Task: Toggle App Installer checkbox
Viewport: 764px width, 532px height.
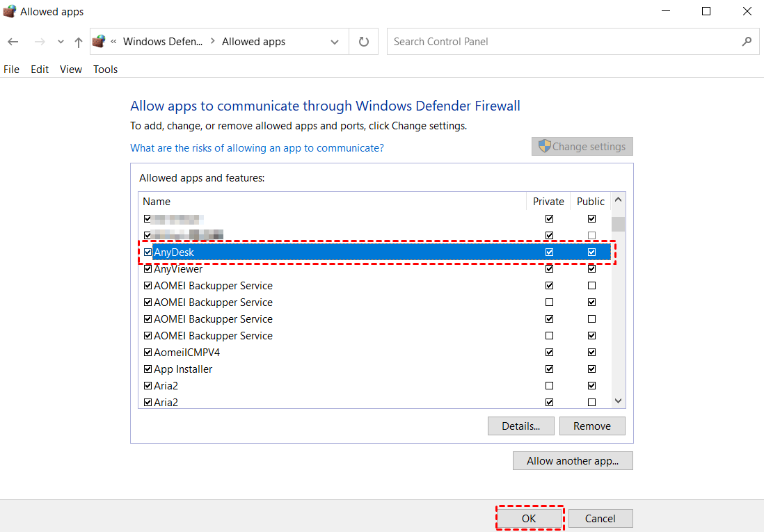Action: [148, 369]
